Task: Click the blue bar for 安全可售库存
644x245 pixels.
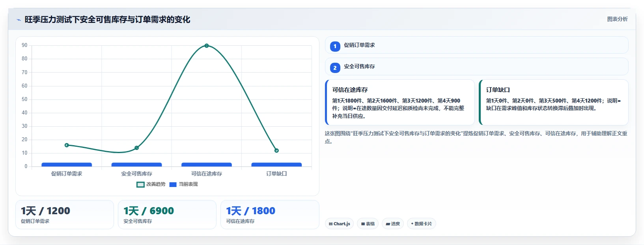Action: [136, 165]
